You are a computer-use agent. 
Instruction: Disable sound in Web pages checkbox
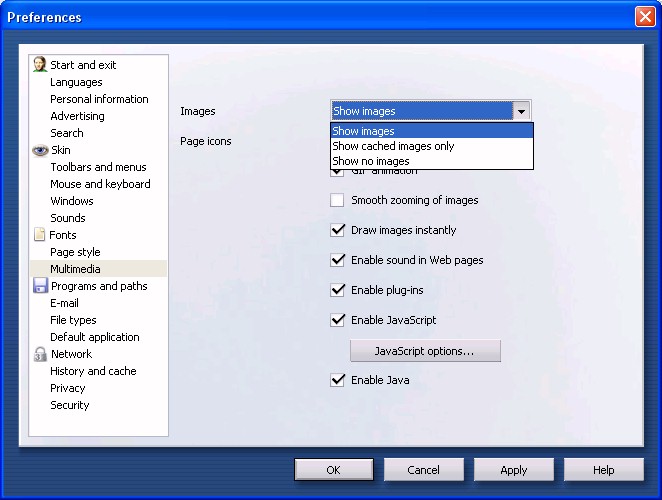[x=337, y=260]
